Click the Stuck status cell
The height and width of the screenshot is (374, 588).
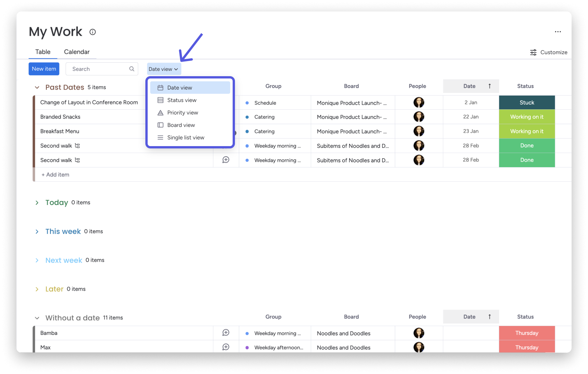pyautogui.click(x=527, y=102)
